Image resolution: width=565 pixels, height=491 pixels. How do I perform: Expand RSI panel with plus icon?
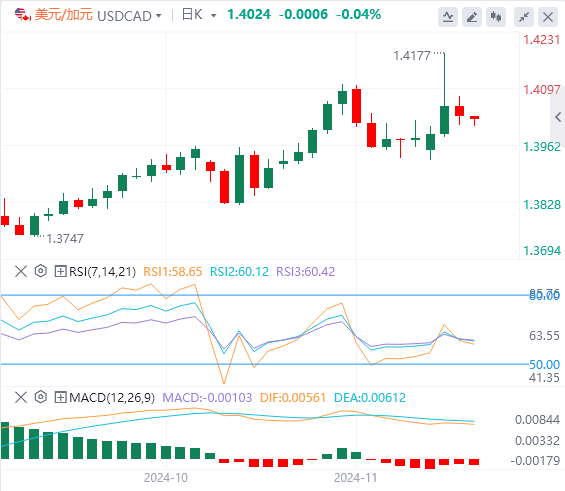(60, 271)
